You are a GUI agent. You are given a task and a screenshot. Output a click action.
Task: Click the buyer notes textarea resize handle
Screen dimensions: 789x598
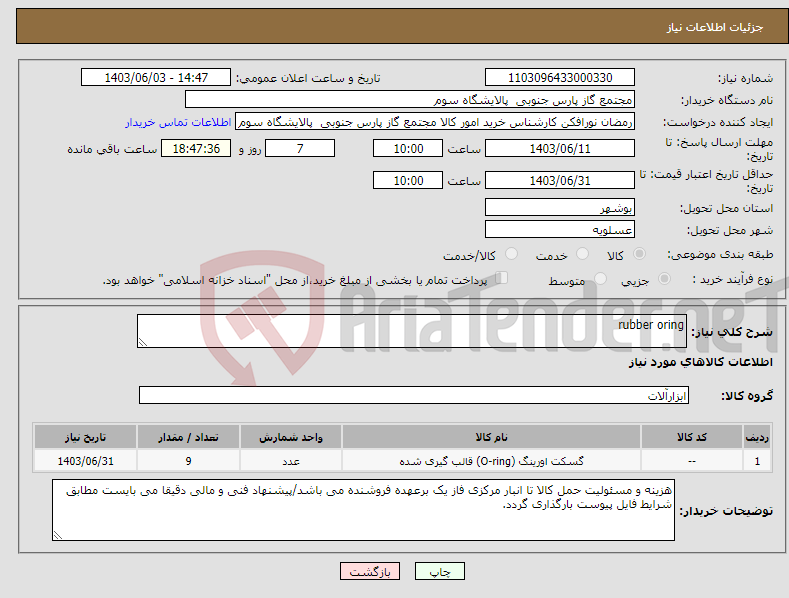(58, 536)
